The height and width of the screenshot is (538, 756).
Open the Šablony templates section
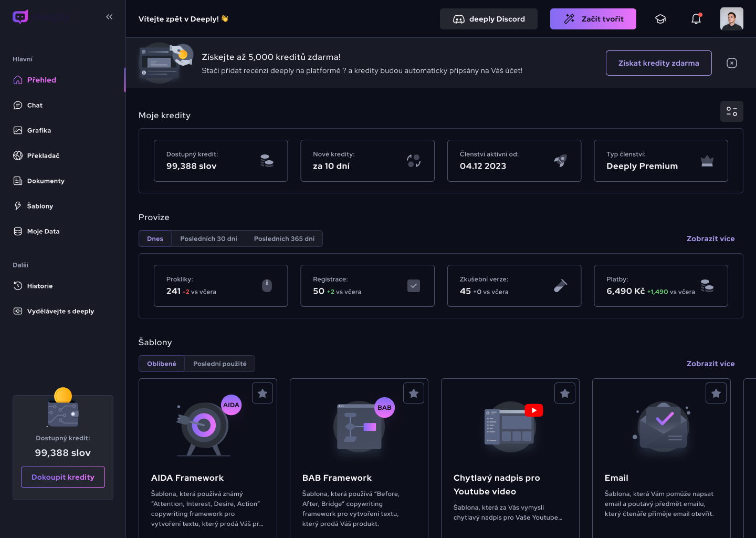coord(41,206)
